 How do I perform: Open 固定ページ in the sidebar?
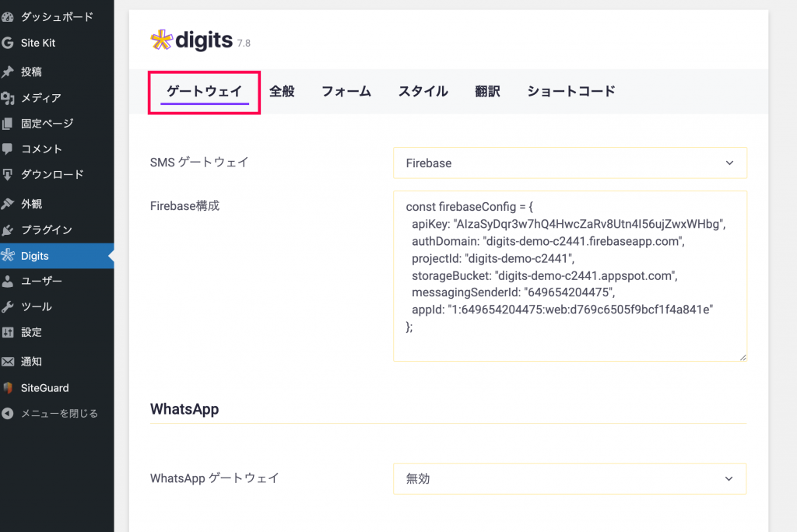[57, 123]
